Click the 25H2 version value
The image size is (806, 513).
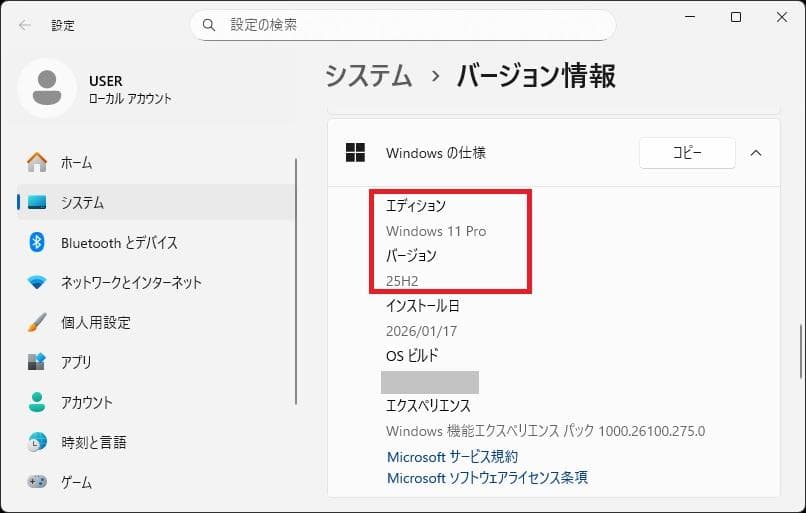(402, 281)
